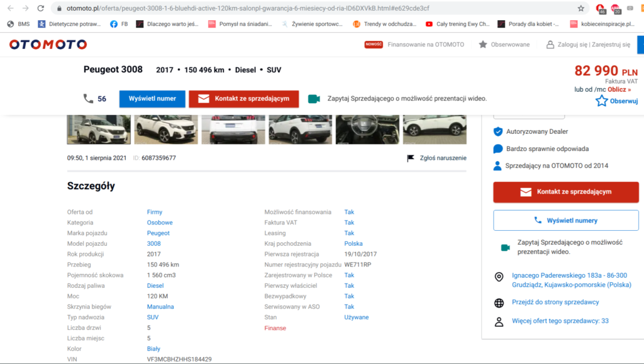The height and width of the screenshot is (364, 644).
Task: Select the fourth car photo thumbnail
Action: coord(300,130)
